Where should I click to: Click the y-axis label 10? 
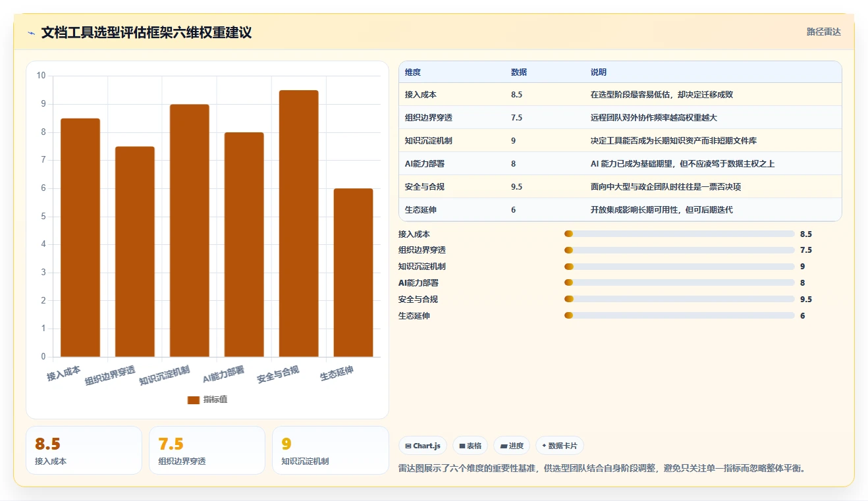(41, 76)
